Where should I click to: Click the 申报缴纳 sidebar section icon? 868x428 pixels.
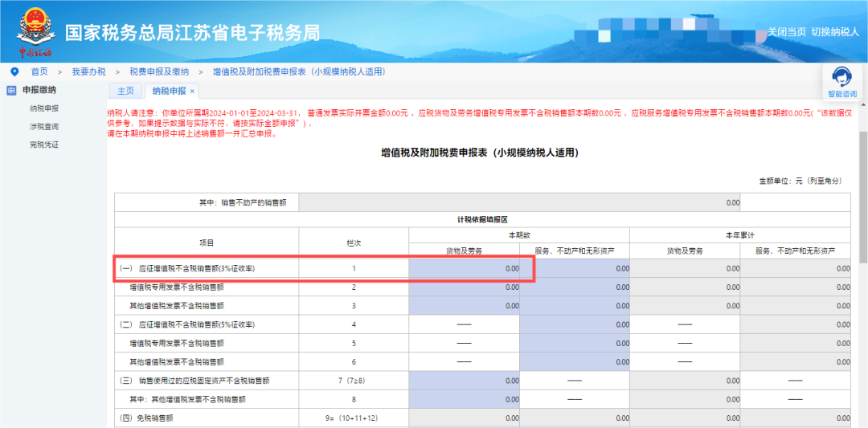pyautogui.click(x=11, y=91)
